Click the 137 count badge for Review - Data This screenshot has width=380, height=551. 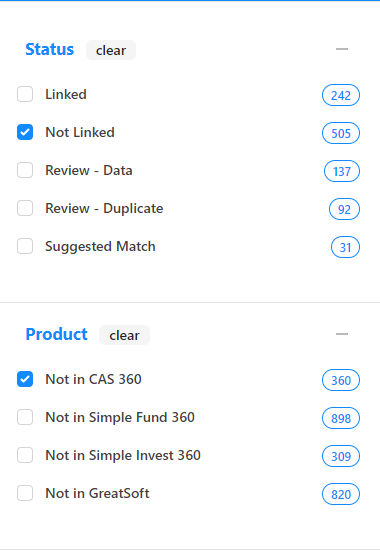tap(342, 171)
